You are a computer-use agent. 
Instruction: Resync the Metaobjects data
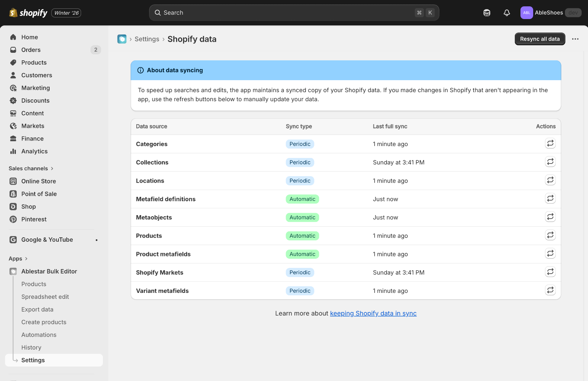click(x=550, y=217)
